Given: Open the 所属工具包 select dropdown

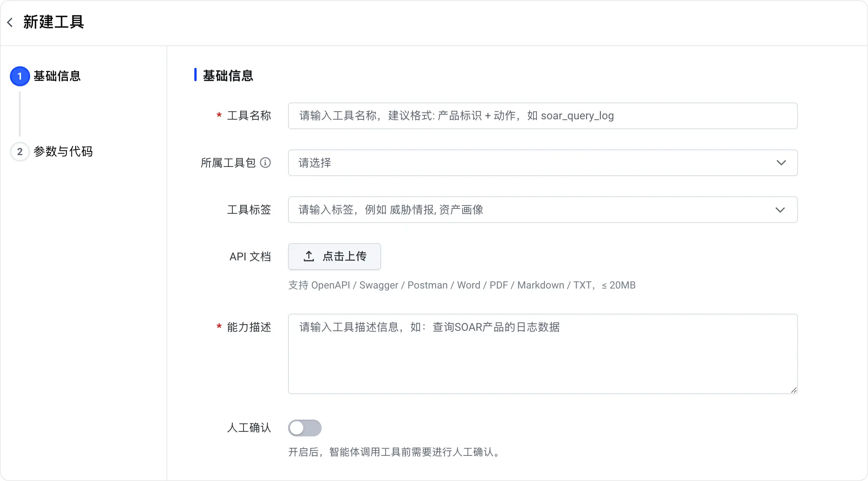Looking at the screenshot, I should (543, 163).
